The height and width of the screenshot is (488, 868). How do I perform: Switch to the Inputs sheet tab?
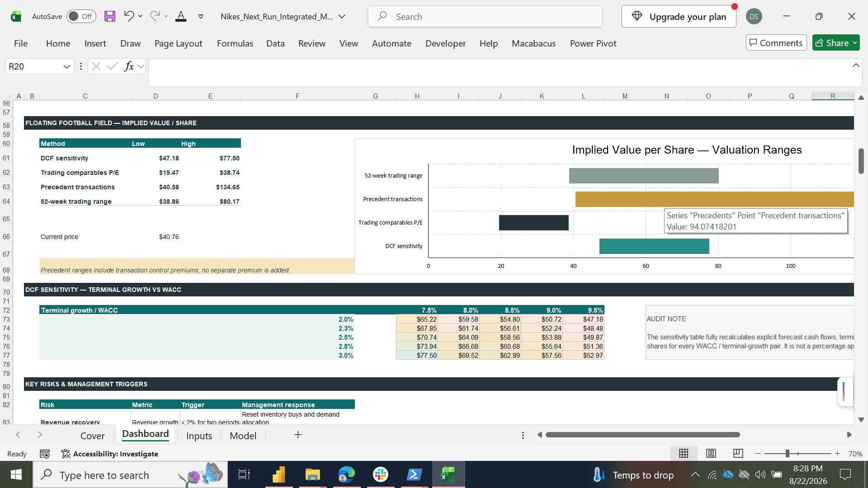click(199, 436)
